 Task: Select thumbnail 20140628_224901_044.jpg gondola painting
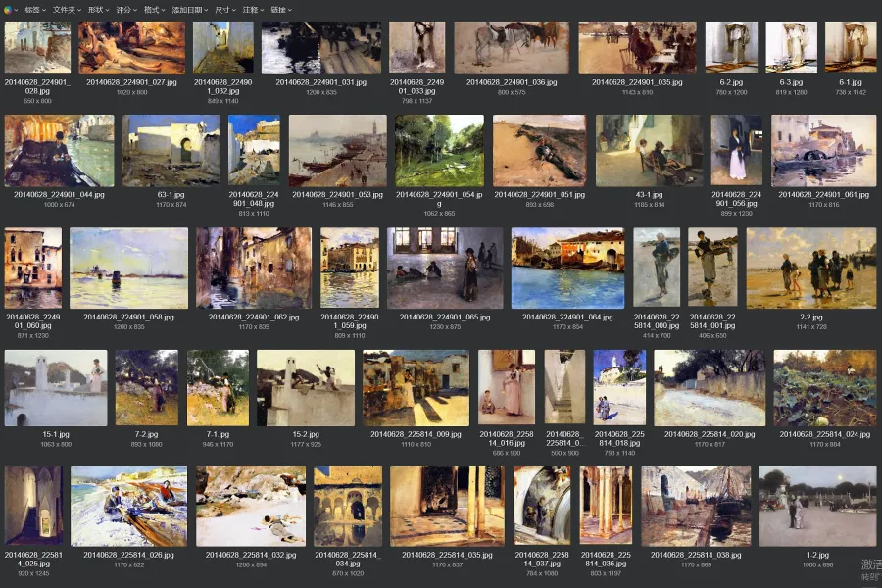[59, 150]
